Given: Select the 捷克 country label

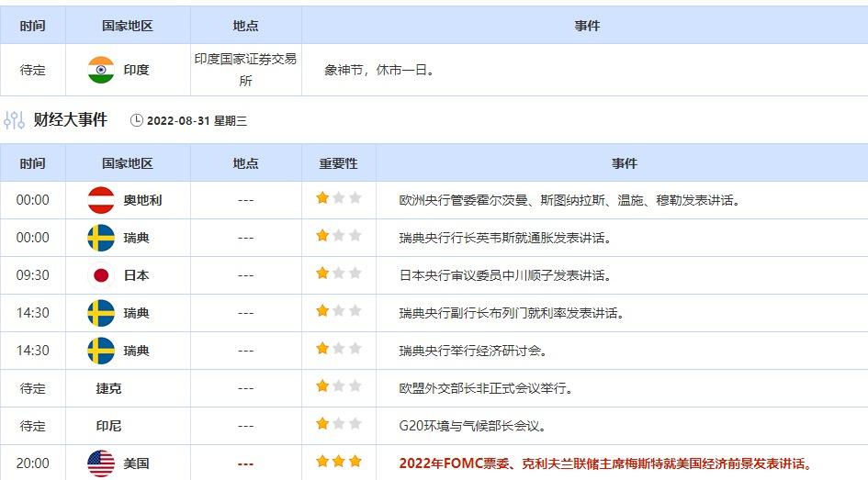Looking at the screenshot, I should (108, 388).
